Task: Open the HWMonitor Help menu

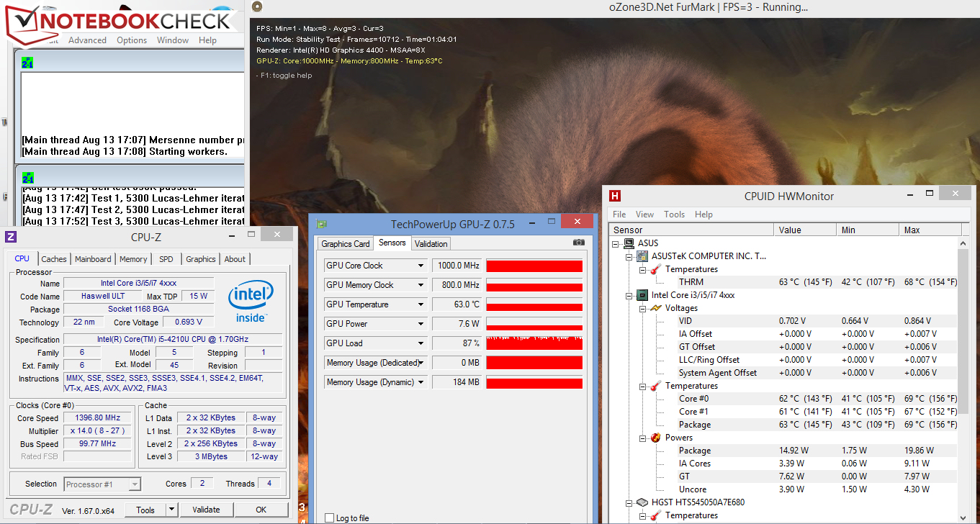Action: click(704, 214)
